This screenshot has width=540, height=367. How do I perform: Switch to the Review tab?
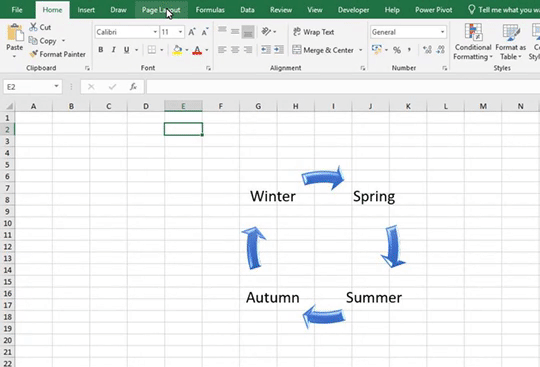(x=281, y=10)
